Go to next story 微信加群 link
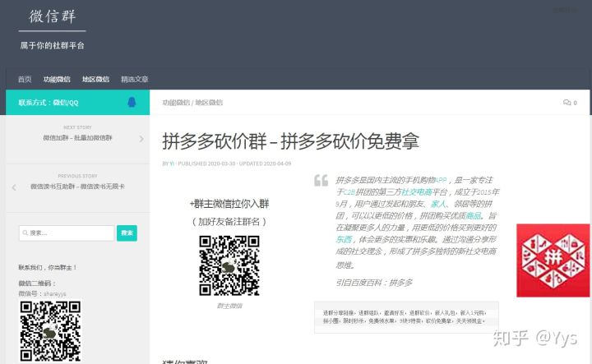This screenshot has height=364, width=592. point(77,138)
